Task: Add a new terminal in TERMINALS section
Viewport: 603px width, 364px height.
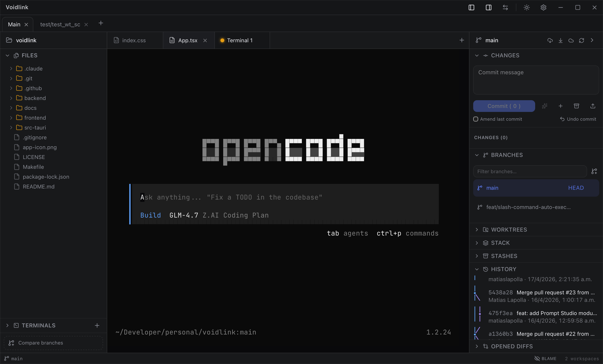Action: (97, 325)
